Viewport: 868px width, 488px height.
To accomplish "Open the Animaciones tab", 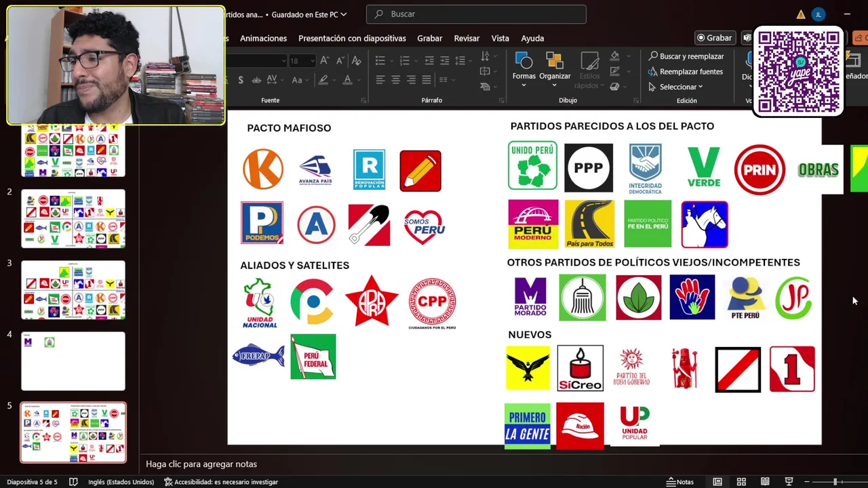I will (x=263, y=38).
